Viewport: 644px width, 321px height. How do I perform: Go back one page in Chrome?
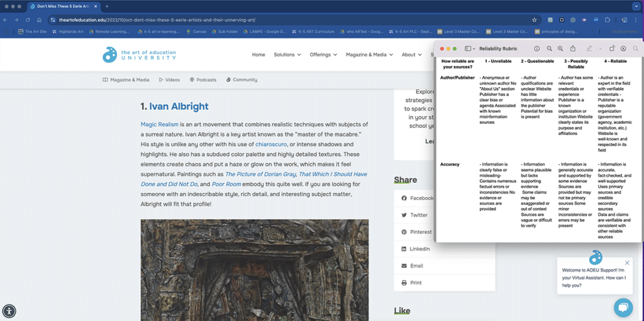(x=5, y=19)
